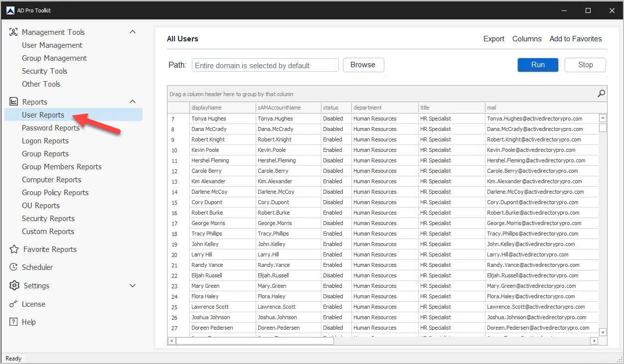Click the Export link
The image size is (624, 364).
click(x=494, y=39)
